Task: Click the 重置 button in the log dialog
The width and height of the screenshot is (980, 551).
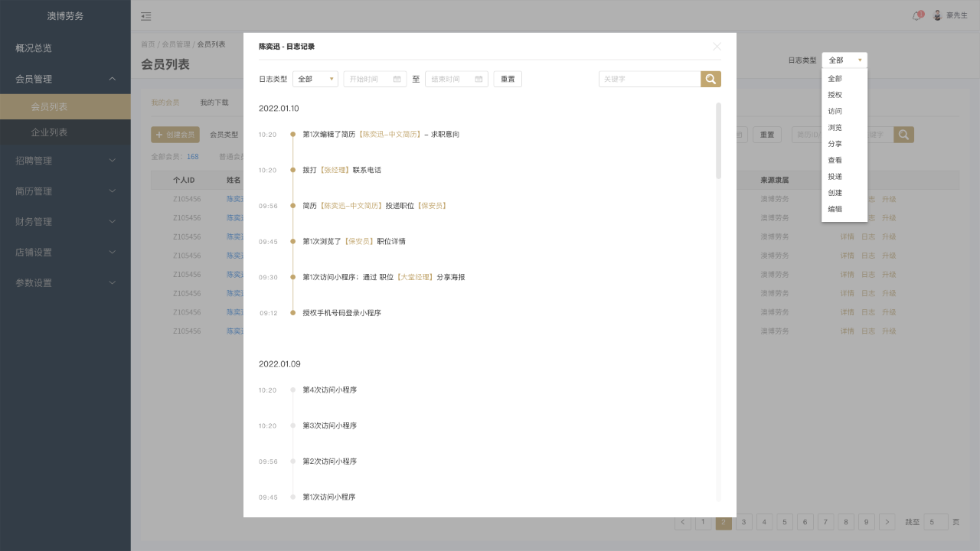Action: [507, 78]
